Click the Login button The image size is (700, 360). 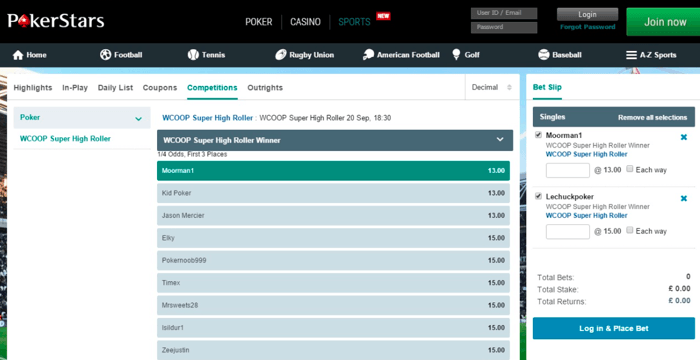587,14
